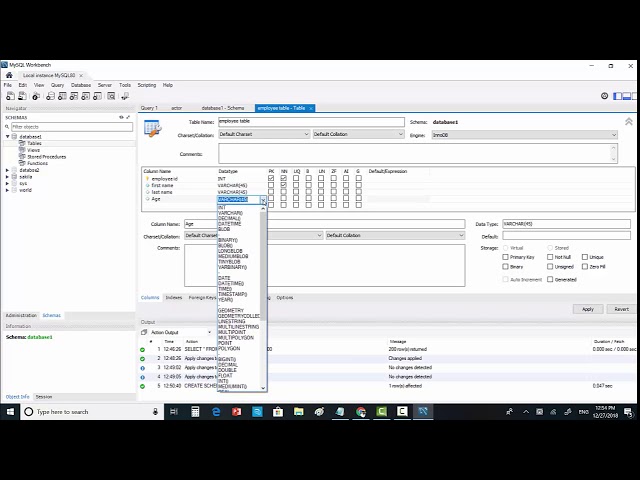Screen dimensions: 640x480
Task: Toggle PK checkbox for Age row
Action: (x=271, y=199)
